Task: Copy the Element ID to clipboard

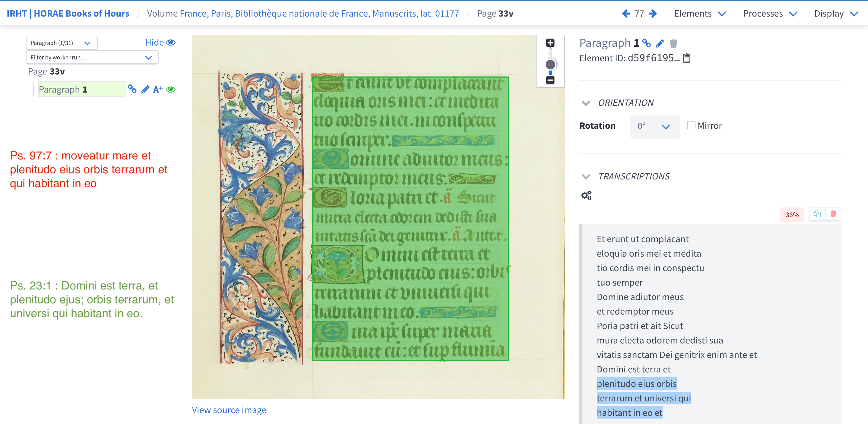Action: (687, 58)
